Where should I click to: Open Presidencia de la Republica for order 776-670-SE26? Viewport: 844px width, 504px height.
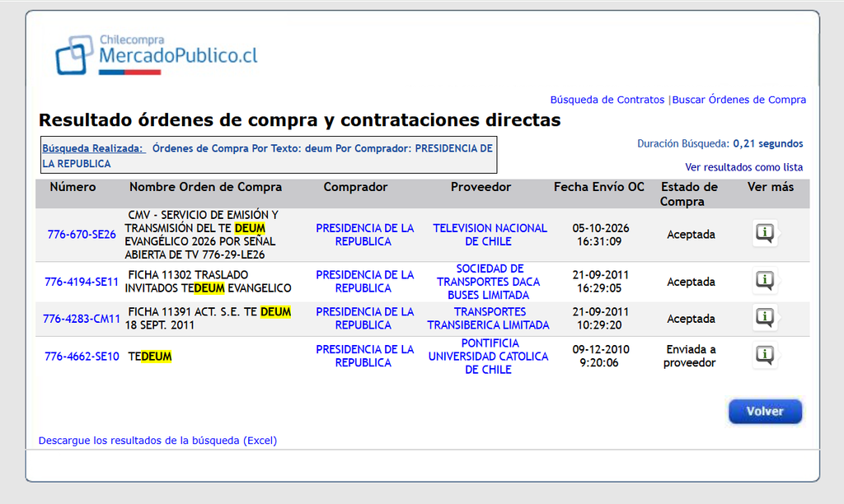click(x=364, y=235)
